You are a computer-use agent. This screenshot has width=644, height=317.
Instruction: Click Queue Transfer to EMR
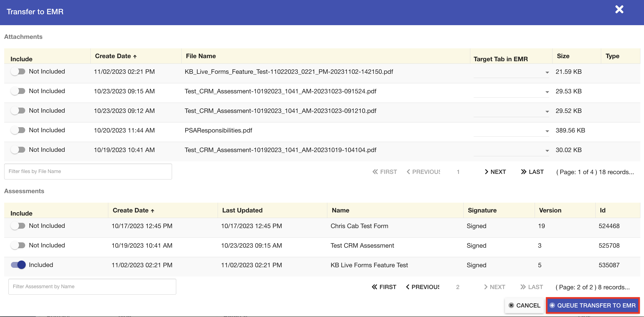592,306
